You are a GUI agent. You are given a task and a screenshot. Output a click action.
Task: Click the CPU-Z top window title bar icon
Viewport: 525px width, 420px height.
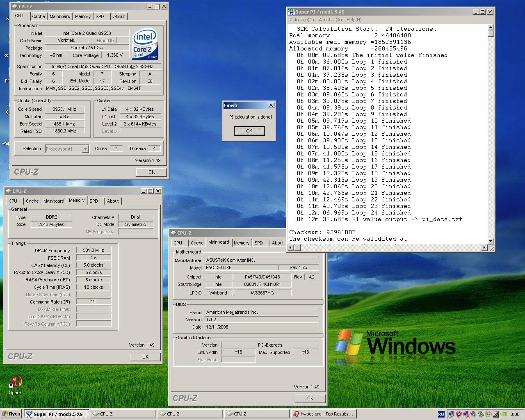coord(14,6)
